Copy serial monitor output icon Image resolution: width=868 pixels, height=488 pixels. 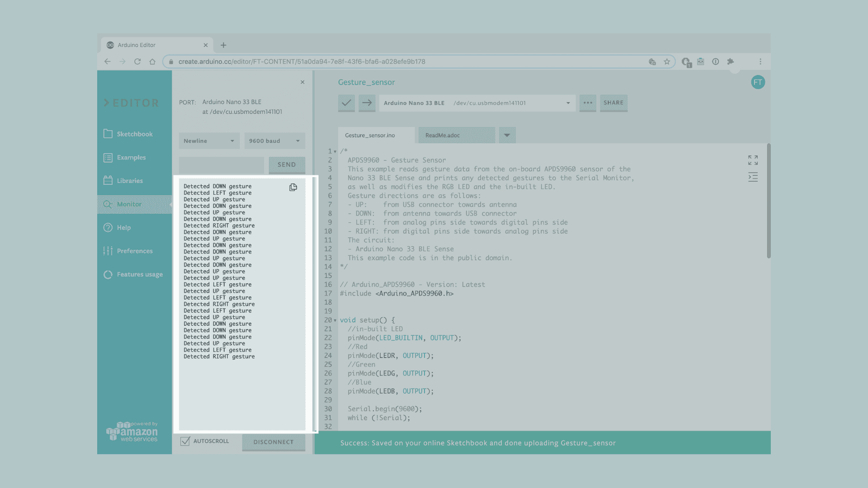[293, 187]
